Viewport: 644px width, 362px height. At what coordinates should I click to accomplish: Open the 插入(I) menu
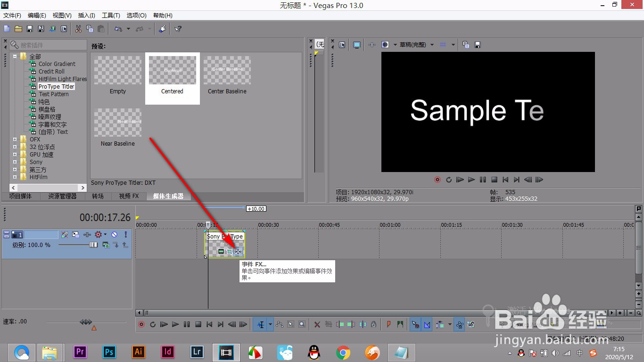tap(86, 16)
